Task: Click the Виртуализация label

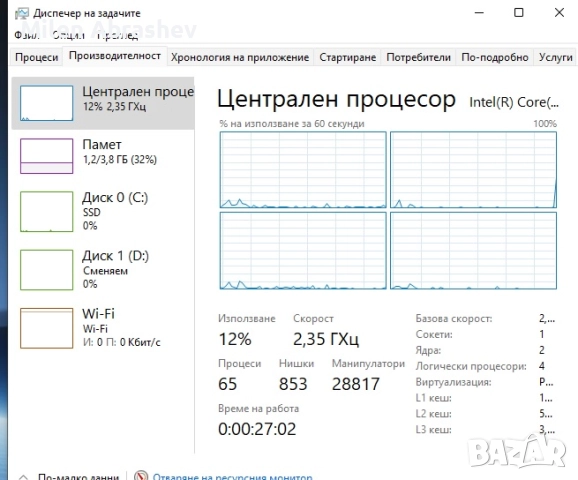Action: click(453, 382)
